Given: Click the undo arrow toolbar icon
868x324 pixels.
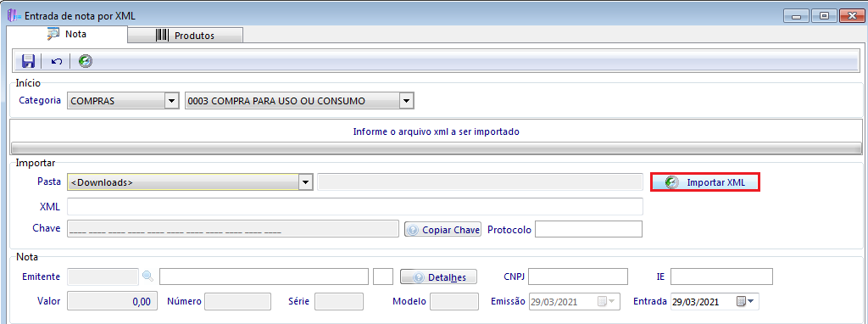Looking at the screenshot, I should [57, 61].
